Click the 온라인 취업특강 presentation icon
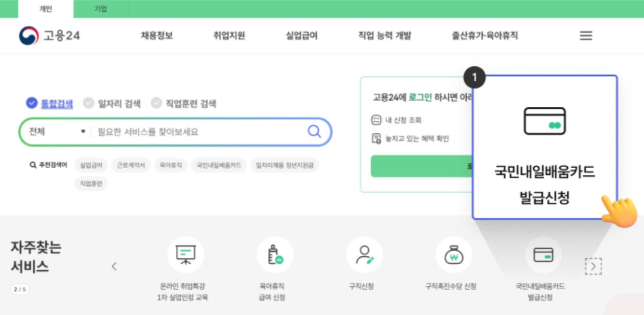The image size is (644, 315). click(186, 254)
